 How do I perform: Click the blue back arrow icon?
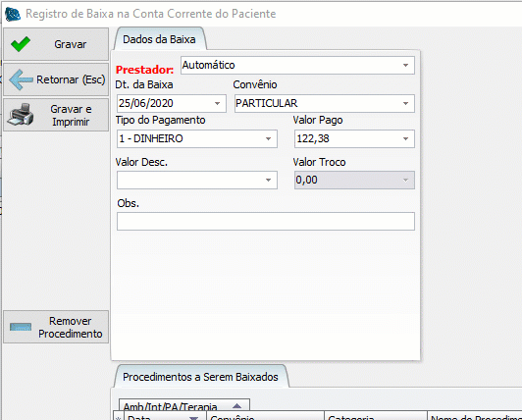pyautogui.click(x=21, y=79)
